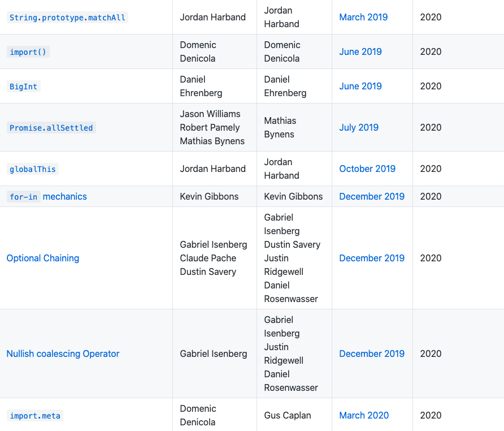Select author Jason Williams in Promise.allSettled row
The image size is (504, 431).
click(x=210, y=114)
